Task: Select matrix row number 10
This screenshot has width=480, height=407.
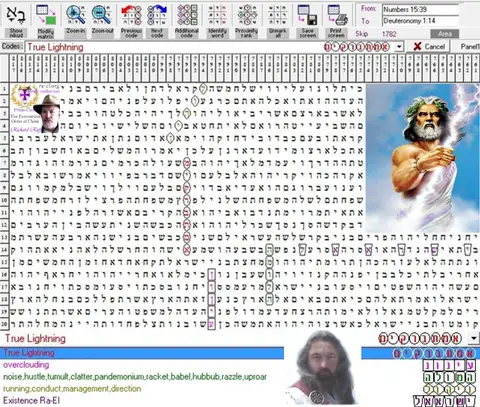Action: point(4,200)
